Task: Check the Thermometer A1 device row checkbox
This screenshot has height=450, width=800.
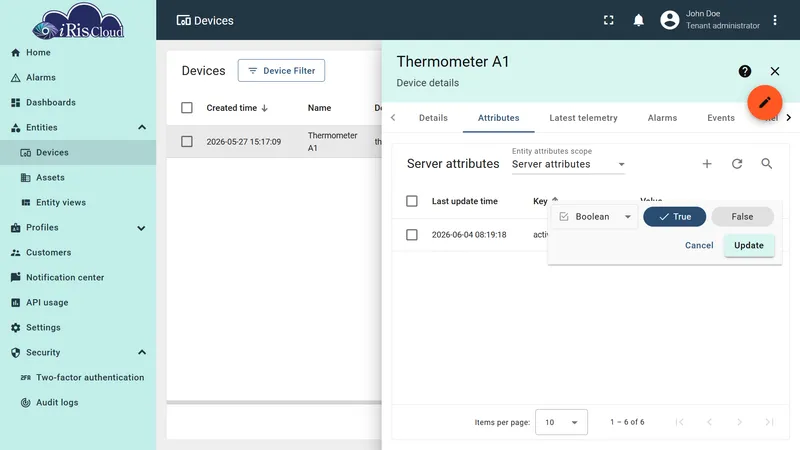Action: coord(187,141)
